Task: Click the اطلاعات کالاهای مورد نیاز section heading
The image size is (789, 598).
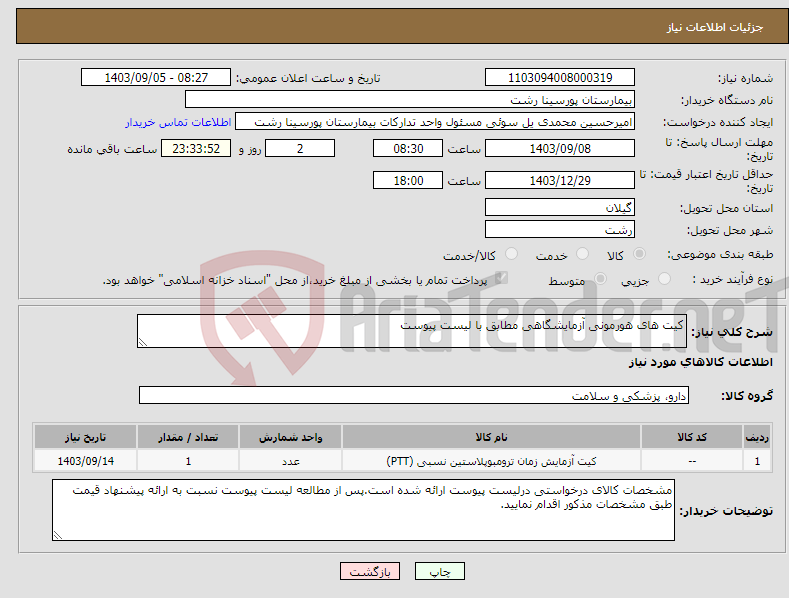Action: (700, 362)
